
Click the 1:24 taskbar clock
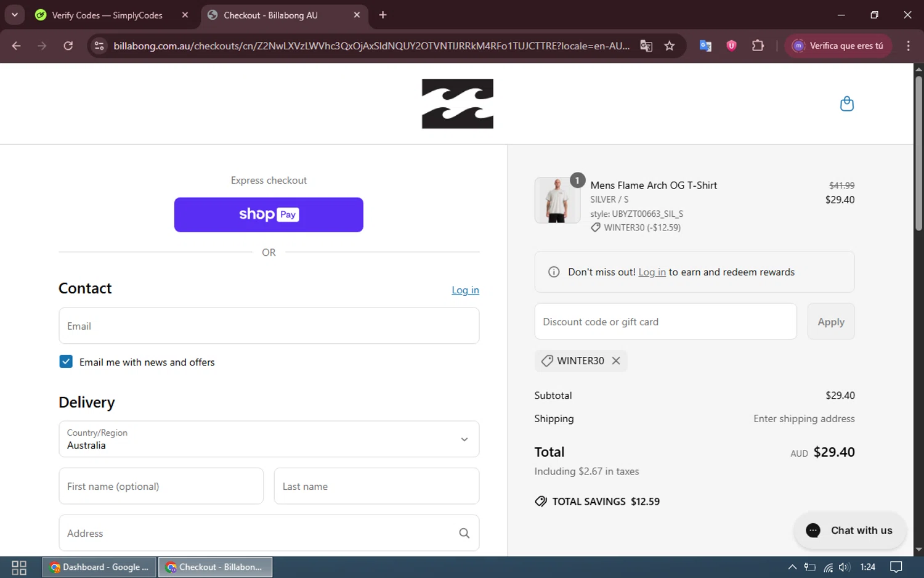[867, 567]
